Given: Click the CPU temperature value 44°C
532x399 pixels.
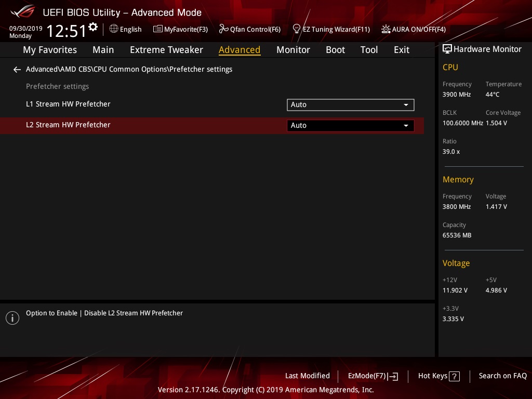Looking at the screenshot, I should click(493, 95).
